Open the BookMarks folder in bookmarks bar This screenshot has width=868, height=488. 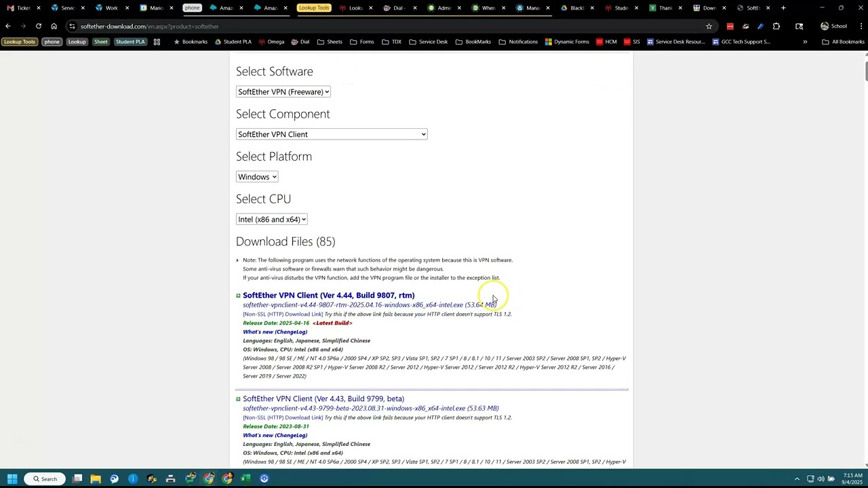pos(473,42)
